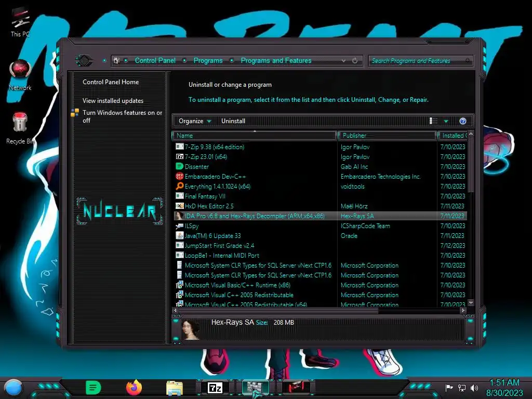Click the ICSharpCode Team publisher cell
Viewport: 532px width, 399px height.
(365, 225)
